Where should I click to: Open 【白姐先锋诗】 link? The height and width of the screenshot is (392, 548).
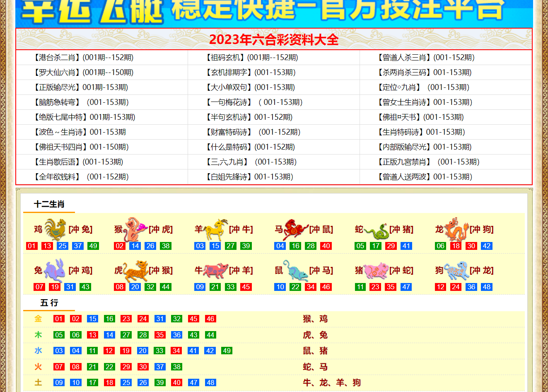tap(248, 177)
